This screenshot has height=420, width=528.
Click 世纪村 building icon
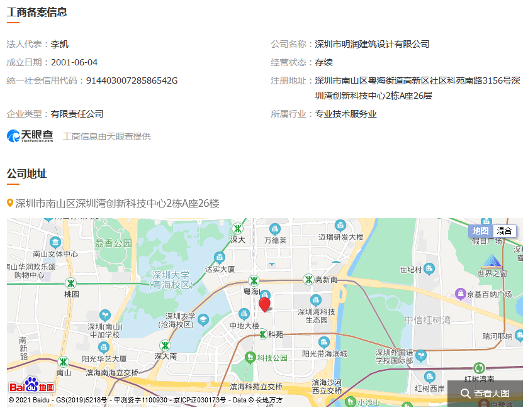[x=429, y=269]
